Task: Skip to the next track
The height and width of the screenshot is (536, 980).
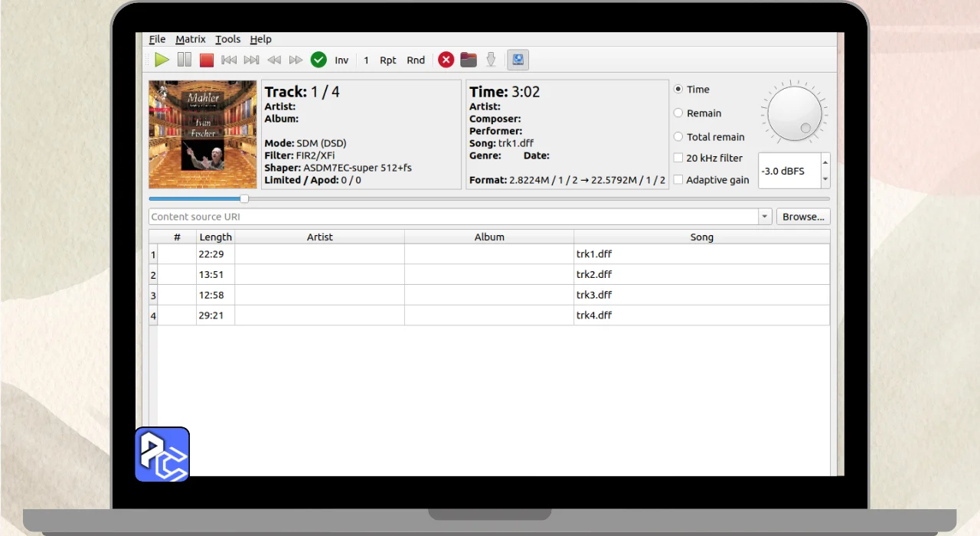Action: pos(251,60)
